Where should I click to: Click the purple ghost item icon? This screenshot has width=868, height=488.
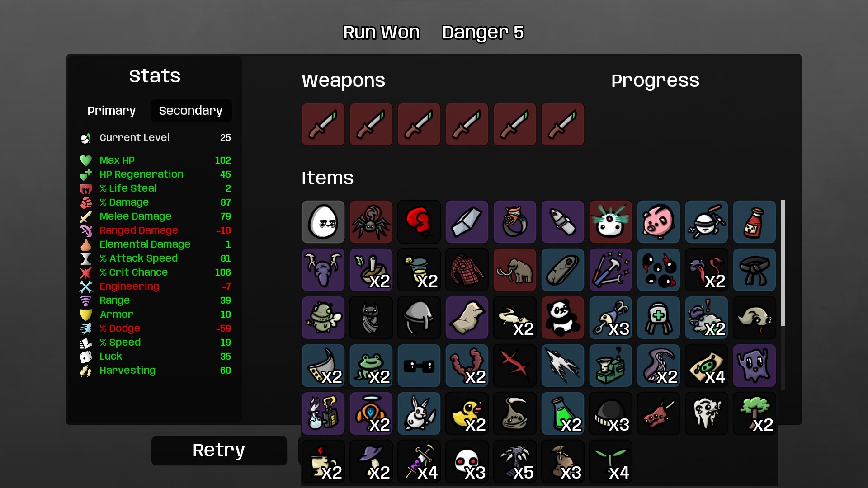coord(755,366)
